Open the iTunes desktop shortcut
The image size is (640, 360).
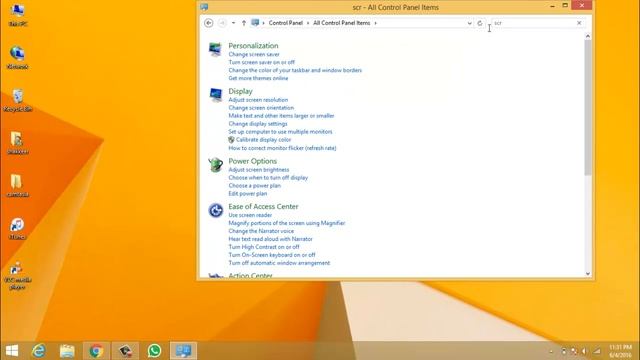[17, 228]
